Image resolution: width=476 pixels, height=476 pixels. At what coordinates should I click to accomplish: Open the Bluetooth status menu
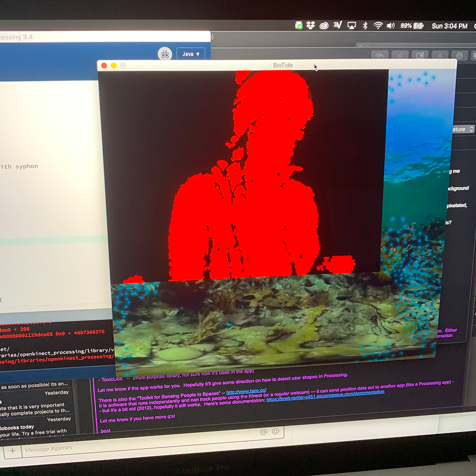tap(365, 26)
